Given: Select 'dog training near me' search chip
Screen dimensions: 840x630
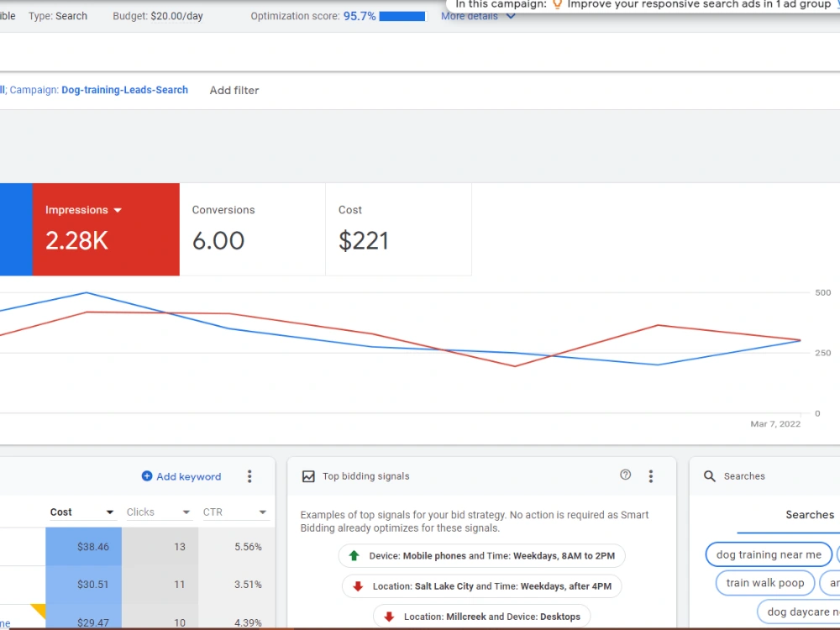Looking at the screenshot, I should pos(769,554).
